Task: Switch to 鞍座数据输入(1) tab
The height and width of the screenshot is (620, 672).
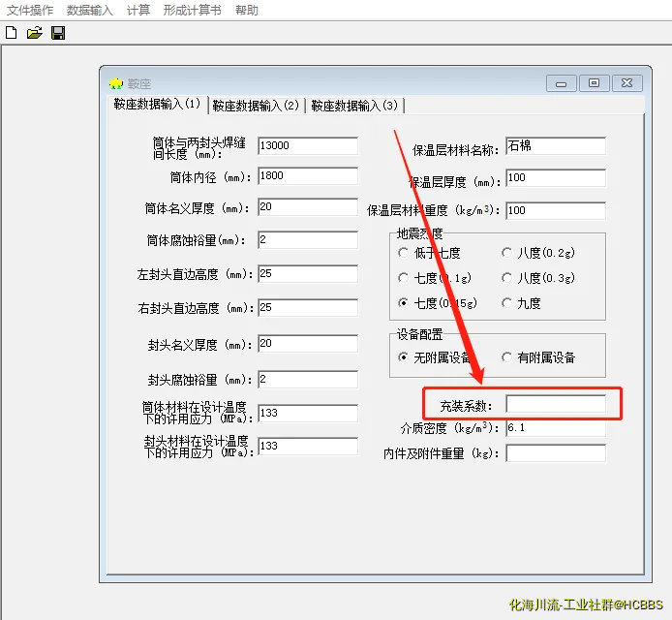Action: click(157, 105)
